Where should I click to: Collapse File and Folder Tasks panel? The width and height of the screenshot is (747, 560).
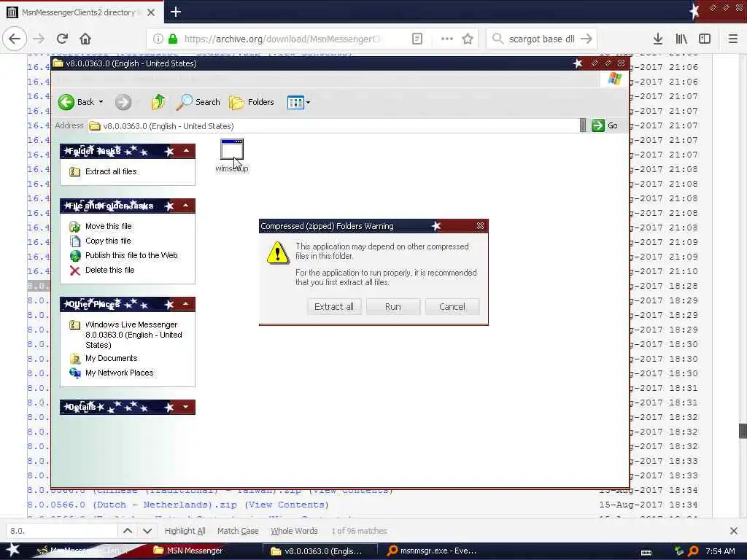(186, 206)
